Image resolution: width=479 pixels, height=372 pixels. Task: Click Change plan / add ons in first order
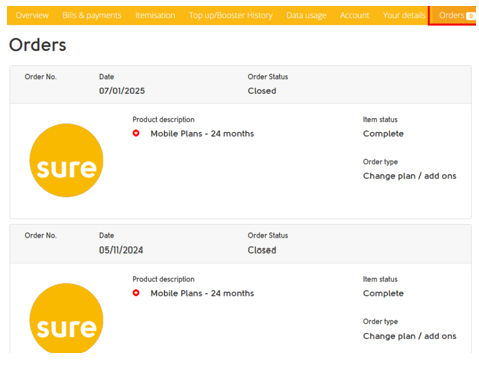(x=409, y=176)
